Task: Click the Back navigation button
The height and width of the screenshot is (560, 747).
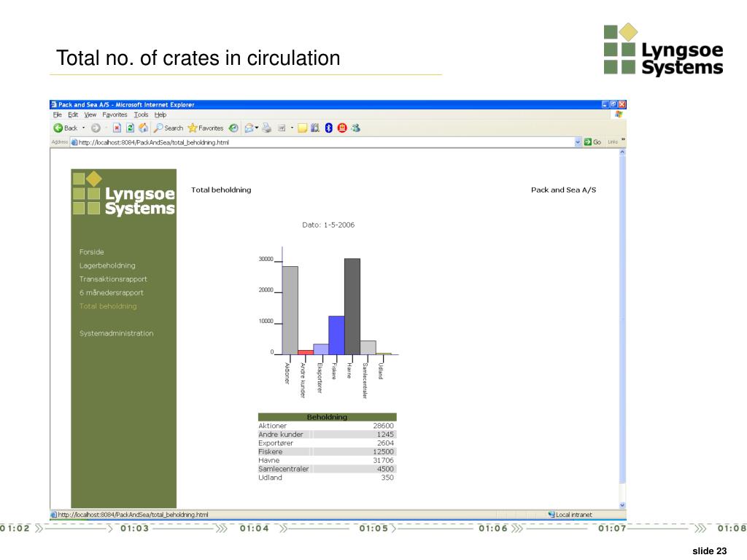Action: [65, 128]
